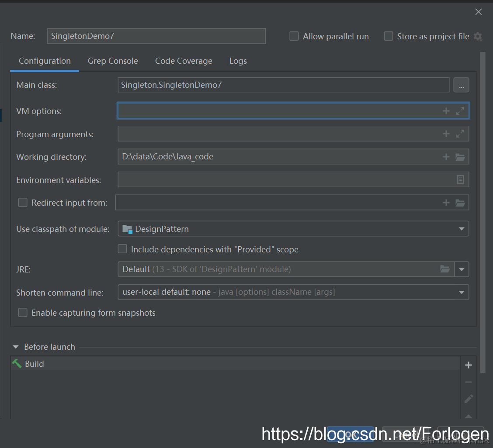Enable Include dependencies with Provided scope
The height and width of the screenshot is (448, 493).
click(x=122, y=249)
